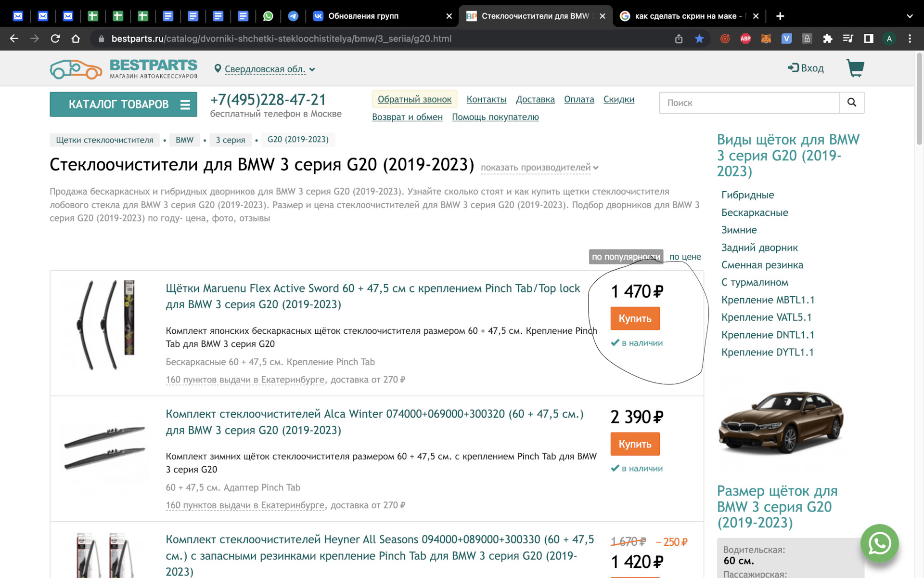
Task: Open Контакты page
Action: click(x=487, y=99)
